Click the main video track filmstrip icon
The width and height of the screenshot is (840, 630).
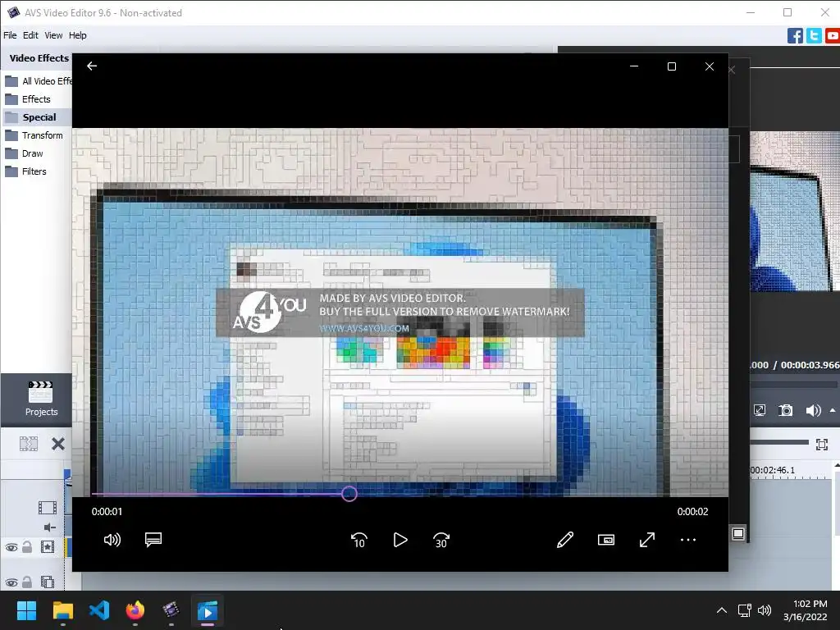click(47, 507)
